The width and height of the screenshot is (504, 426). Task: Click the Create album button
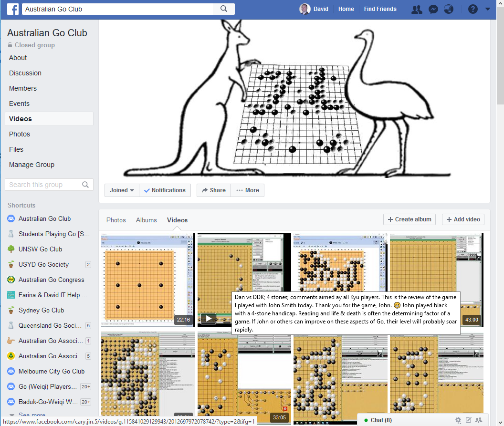click(x=409, y=219)
